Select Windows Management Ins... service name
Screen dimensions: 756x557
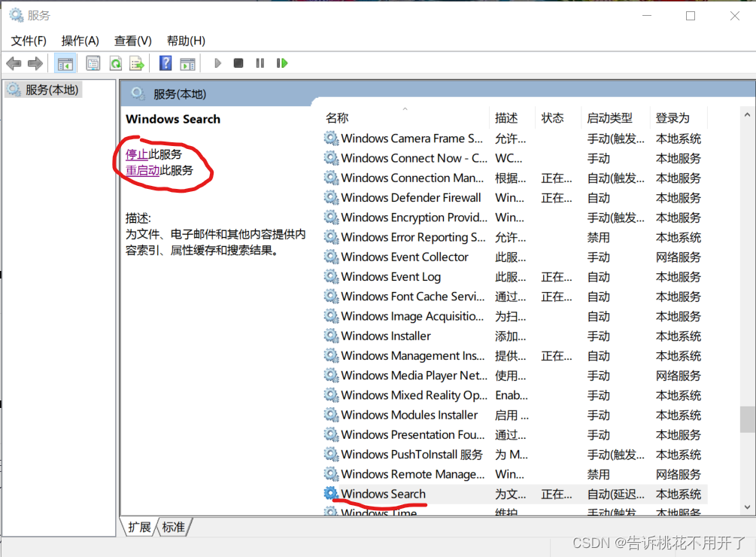413,356
